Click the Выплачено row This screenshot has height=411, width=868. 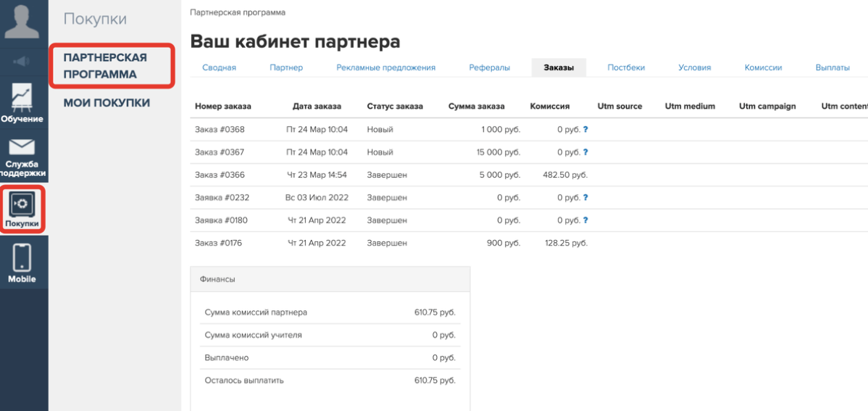pos(330,358)
